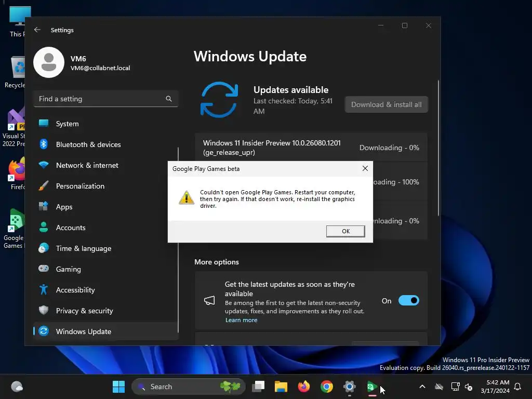This screenshot has height=399, width=532.
Task: Open Accounts settings category
Action: pyautogui.click(x=106, y=228)
